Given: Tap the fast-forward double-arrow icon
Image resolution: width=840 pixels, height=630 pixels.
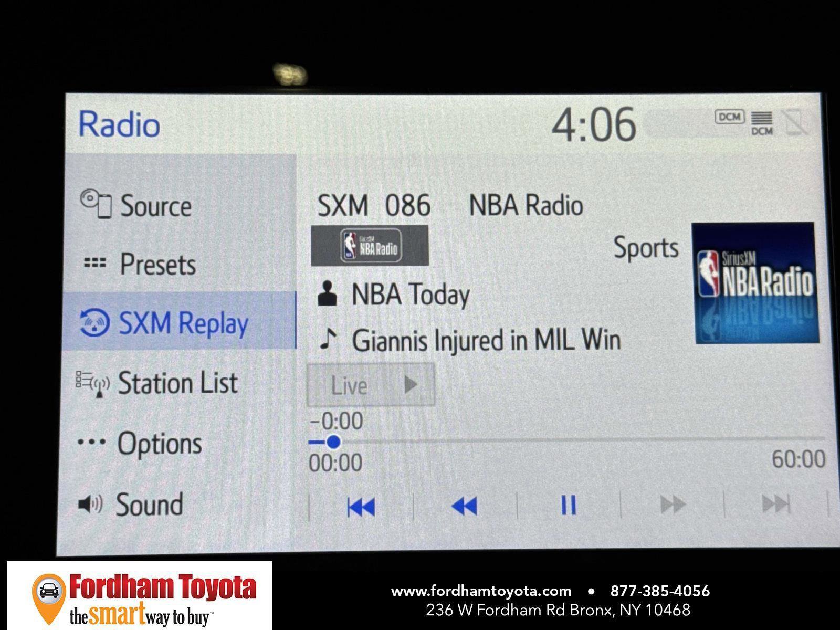Looking at the screenshot, I should tap(672, 505).
